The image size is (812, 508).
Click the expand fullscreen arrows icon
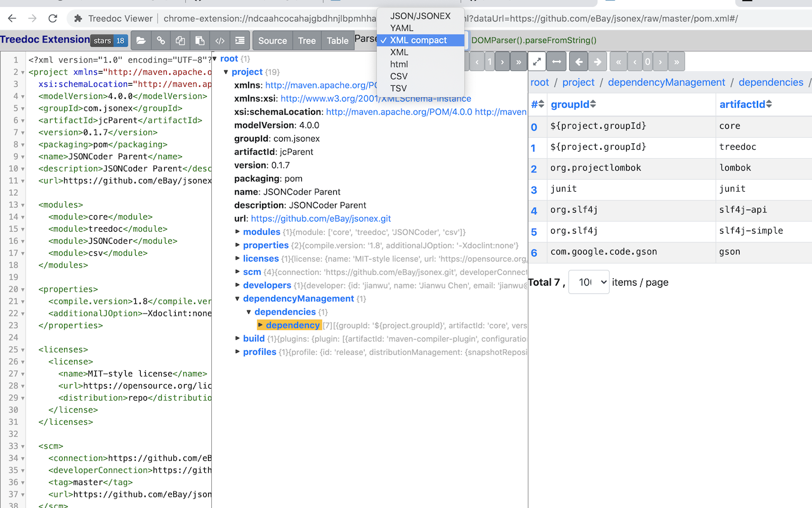(x=537, y=62)
